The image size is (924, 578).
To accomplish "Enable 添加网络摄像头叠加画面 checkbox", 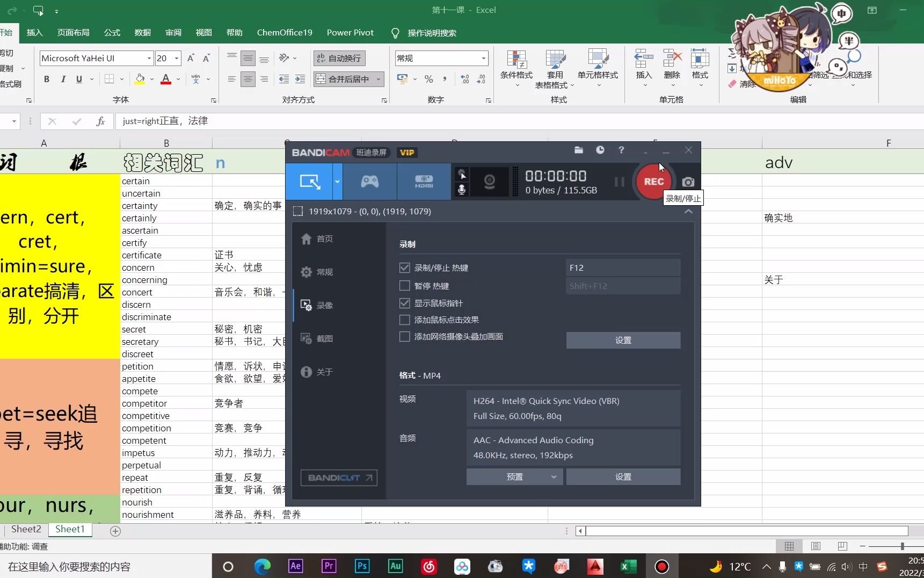I will pyautogui.click(x=405, y=336).
